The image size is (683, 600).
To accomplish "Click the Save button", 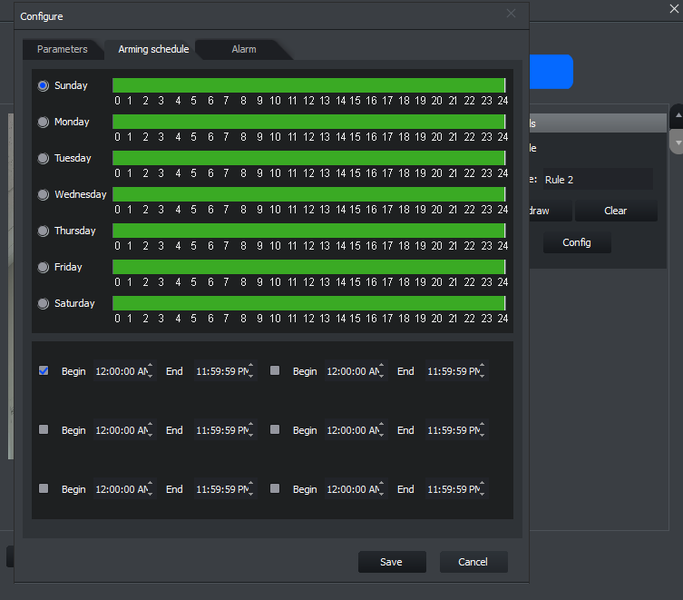I will coord(391,562).
